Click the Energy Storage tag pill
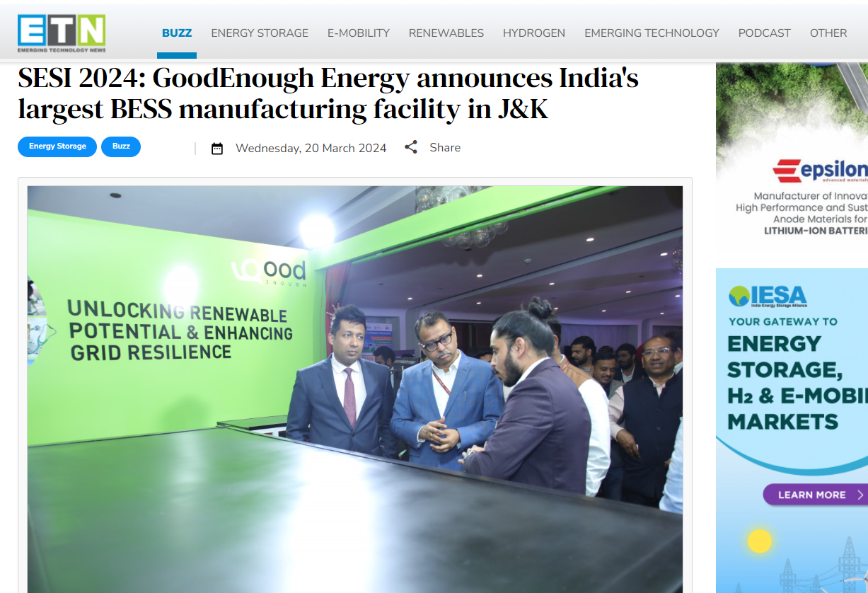Screen dimensions: 868x593 coord(57,146)
